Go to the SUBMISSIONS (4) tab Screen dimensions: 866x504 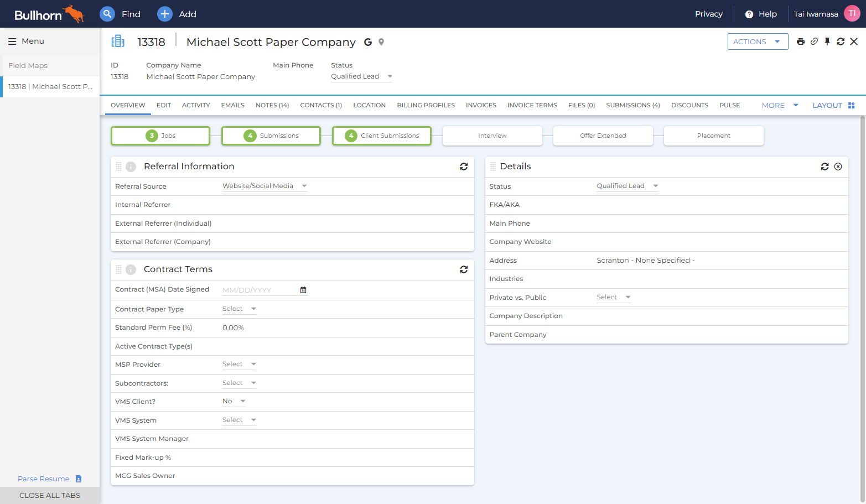coord(633,105)
